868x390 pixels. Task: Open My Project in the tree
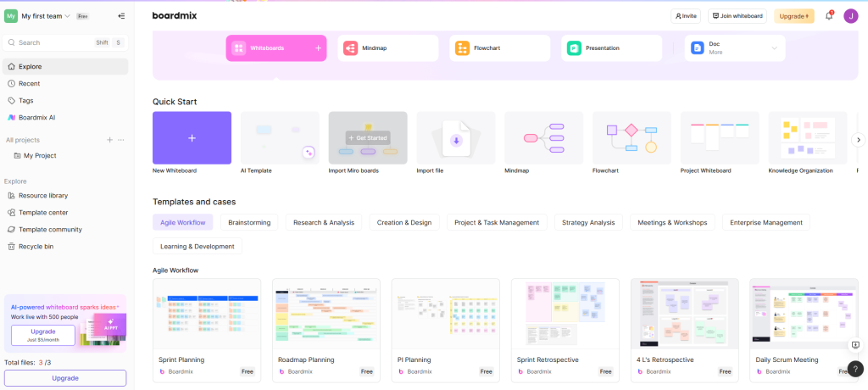[x=40, y=156]
